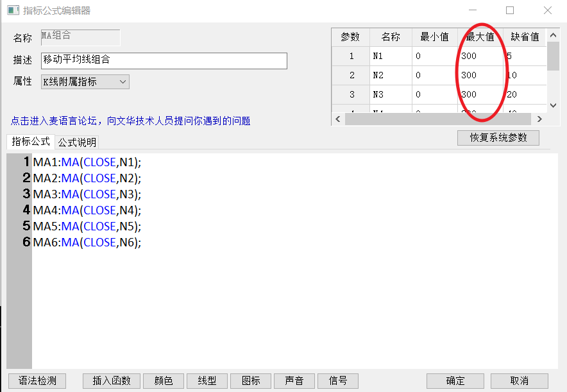Image resolution: width=567 pixels, height=392 pixels.
Task: Click the N1 default value cell
Action: [x=525, y=56]
